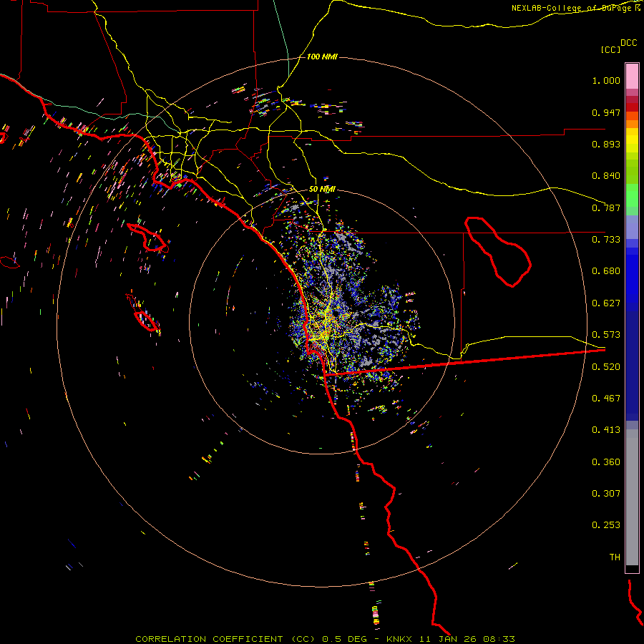Screen dimensions: 644x644
Task: Select the 0.787 scale value
Action: (x=606, y=208)
